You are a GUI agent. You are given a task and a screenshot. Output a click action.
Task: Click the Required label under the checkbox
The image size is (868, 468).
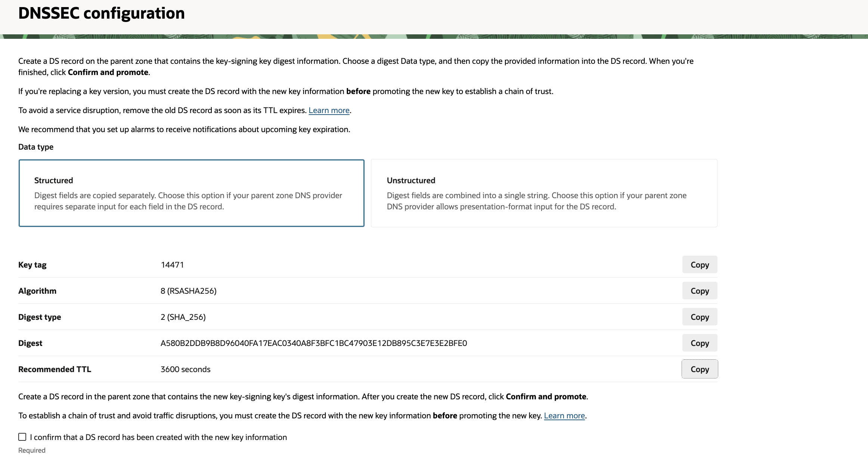[x=31, y=450]
